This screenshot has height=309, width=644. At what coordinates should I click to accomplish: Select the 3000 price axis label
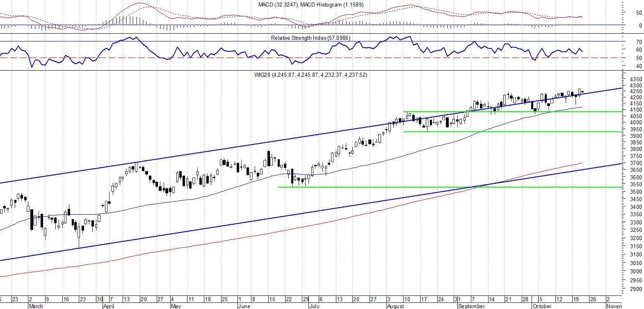click(636, 272)
